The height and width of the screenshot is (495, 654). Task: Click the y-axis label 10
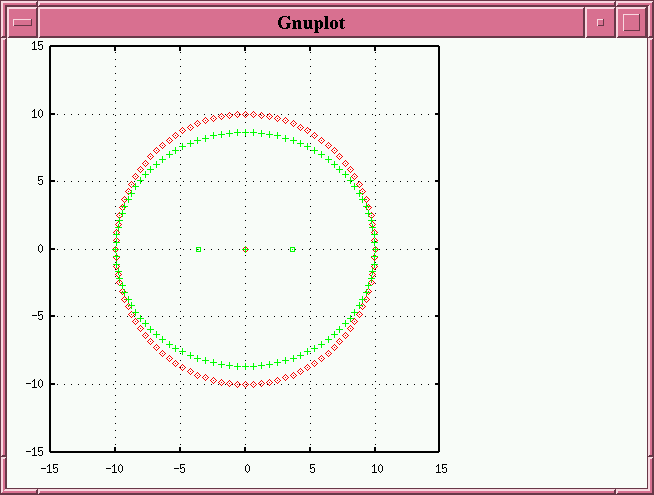(36, 114)
